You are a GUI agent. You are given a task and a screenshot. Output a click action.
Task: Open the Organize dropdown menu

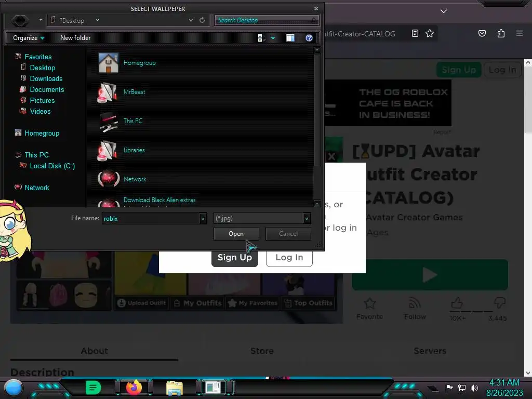tap(29, 38)
